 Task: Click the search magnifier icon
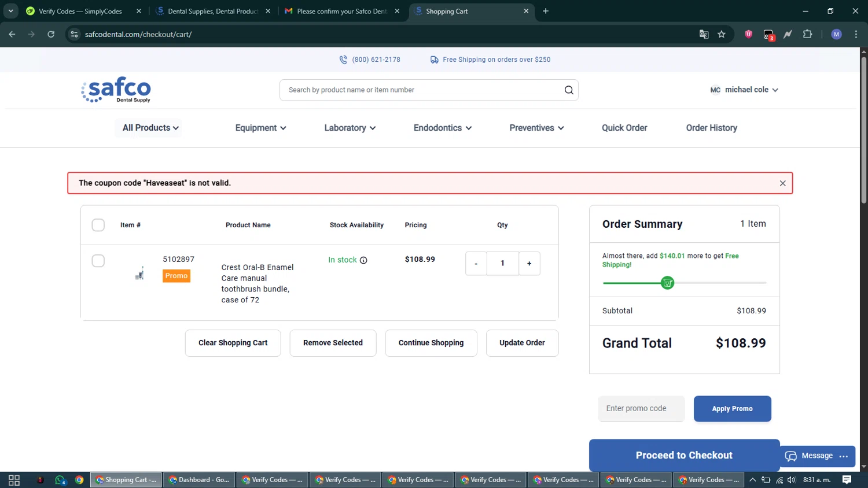[x=569, y=90]
